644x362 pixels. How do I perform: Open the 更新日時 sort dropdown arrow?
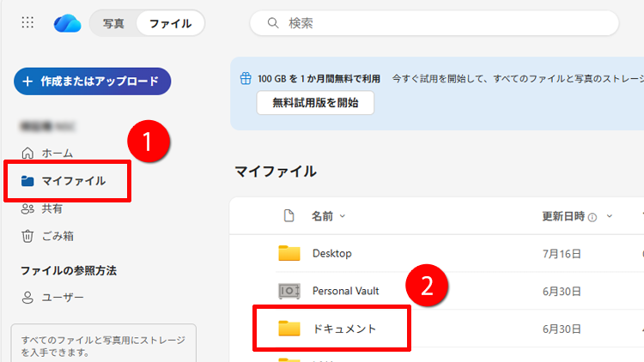coord(609,217)
